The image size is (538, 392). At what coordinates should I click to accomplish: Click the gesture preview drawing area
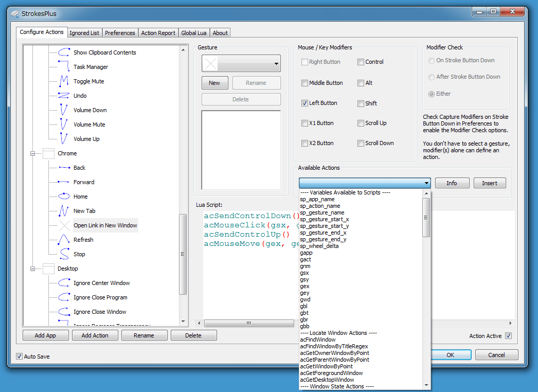tap(241, 150)
